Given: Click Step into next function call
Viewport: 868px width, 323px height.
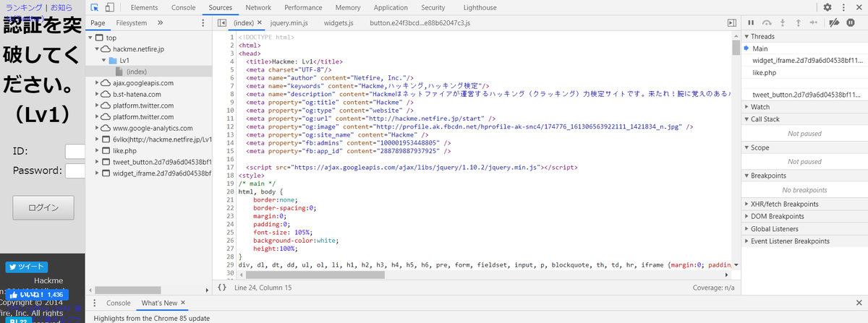Looking at the screenshot, I should click(783, 22).
